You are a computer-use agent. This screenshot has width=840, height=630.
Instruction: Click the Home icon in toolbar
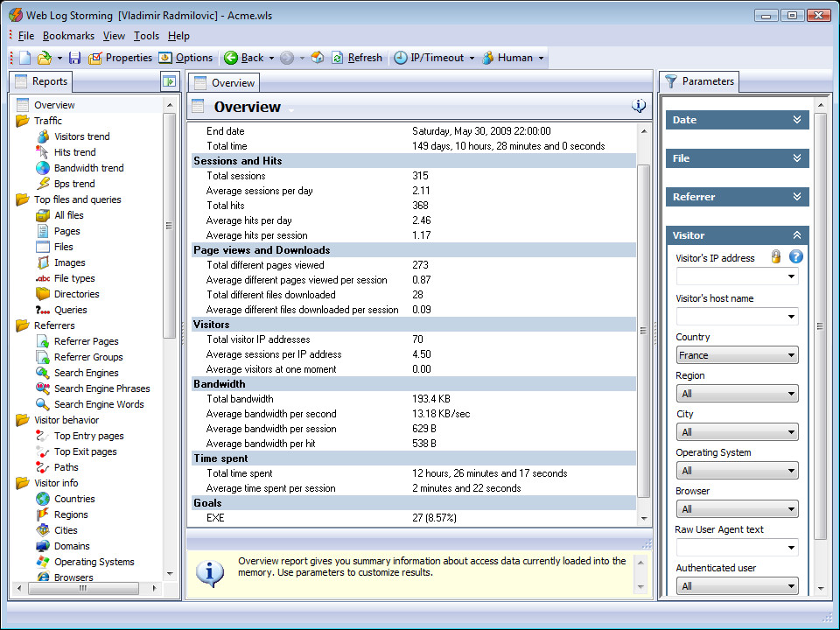click(318, 58)
